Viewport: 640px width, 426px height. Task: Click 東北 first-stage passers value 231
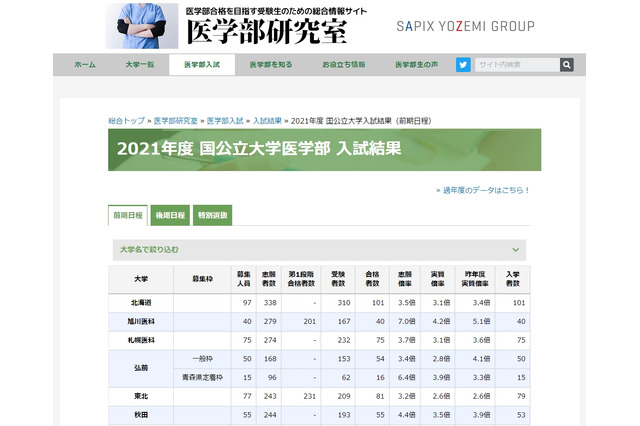click(x=309, y=396)
